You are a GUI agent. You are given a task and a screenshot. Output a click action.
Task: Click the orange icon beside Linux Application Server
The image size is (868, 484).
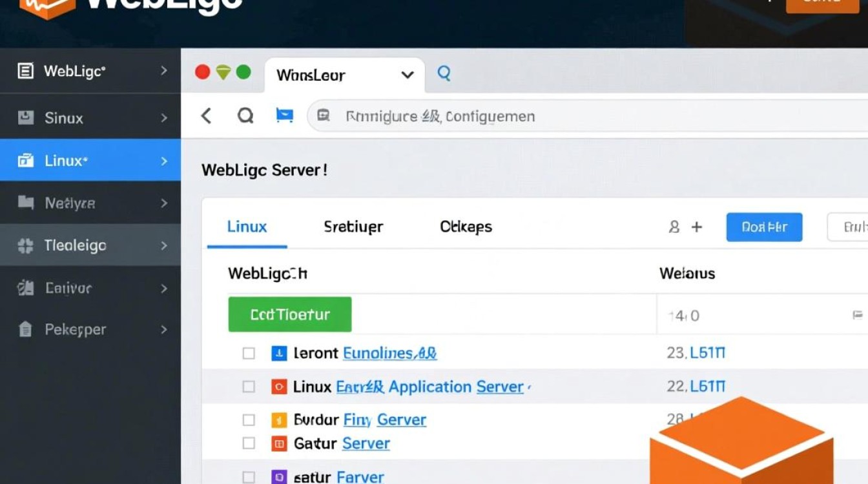click(279, 386)
